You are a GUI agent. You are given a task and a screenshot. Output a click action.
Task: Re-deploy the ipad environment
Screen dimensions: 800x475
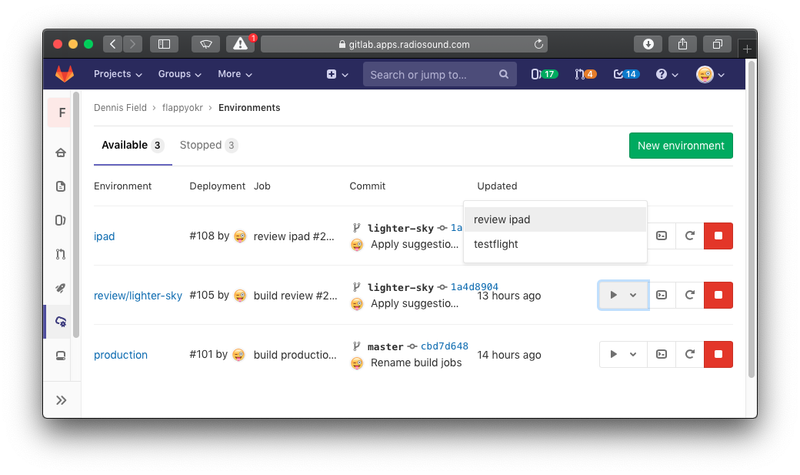tap(690, 236)
